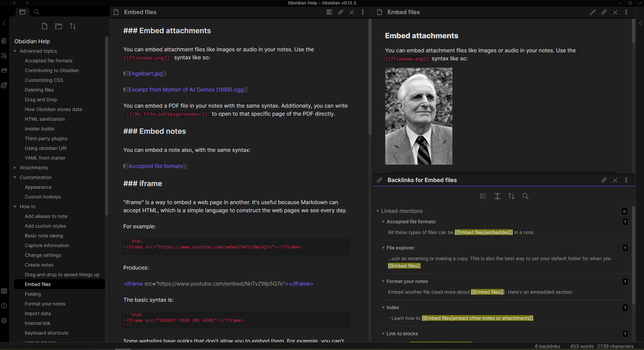Open the quick switcher from the ribbon
The height and width of the screenshot is (350, 644).
click(x=4, y=41)
